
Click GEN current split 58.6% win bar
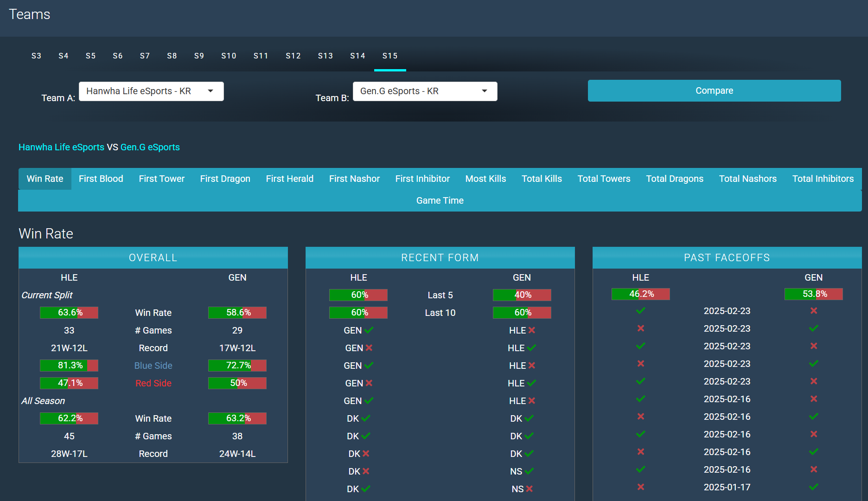tap(237, 313)
